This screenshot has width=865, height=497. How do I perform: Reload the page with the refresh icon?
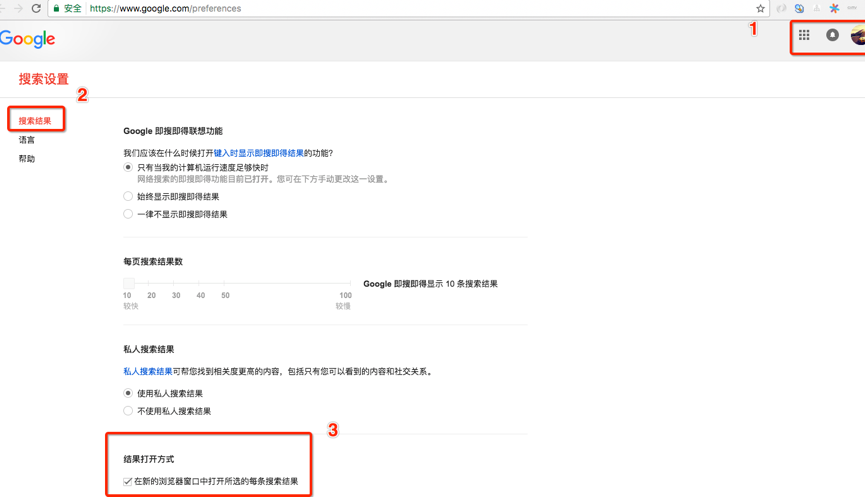[36, 8]
